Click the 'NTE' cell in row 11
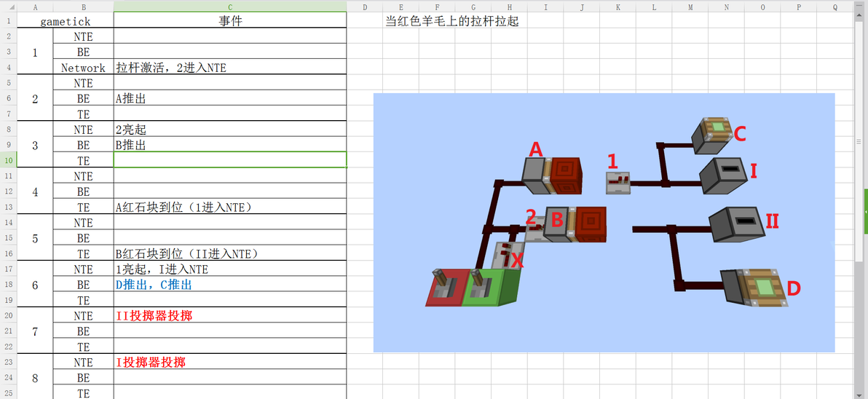868x399 pixels. pos(84,176)
